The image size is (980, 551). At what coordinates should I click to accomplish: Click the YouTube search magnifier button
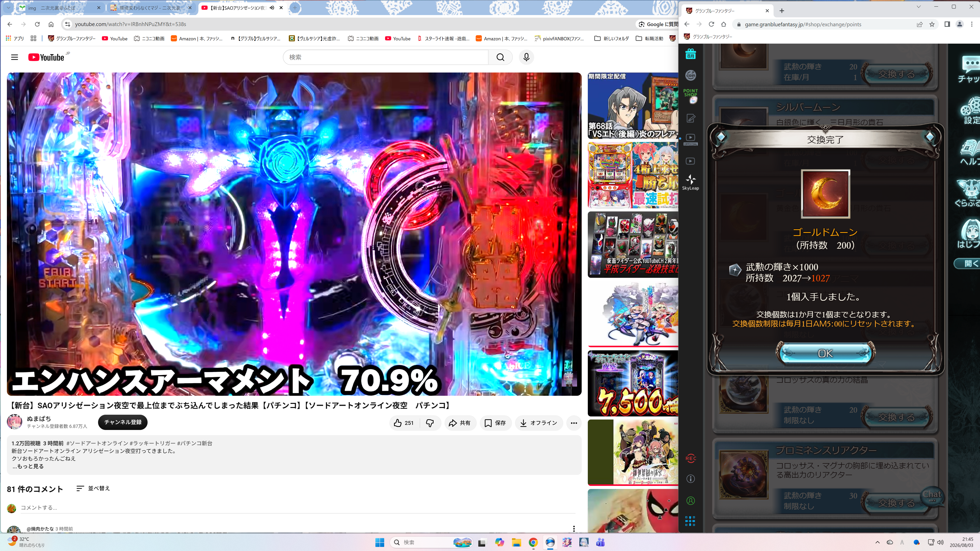tap(500, 57)
